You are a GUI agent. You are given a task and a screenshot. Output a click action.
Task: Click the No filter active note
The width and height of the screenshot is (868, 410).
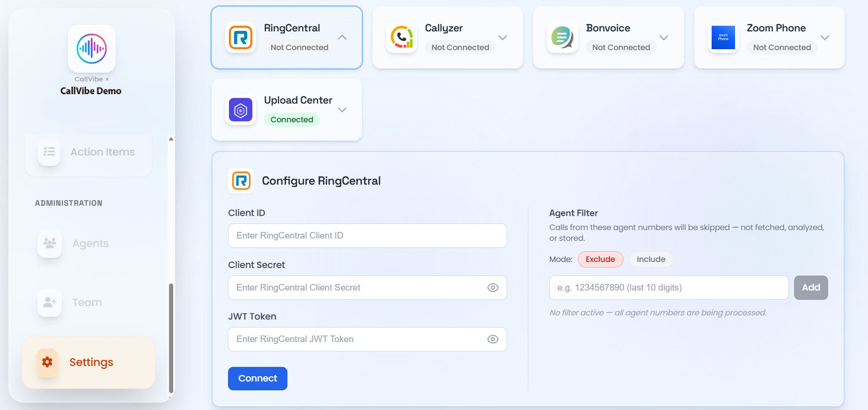coord(658,313)
